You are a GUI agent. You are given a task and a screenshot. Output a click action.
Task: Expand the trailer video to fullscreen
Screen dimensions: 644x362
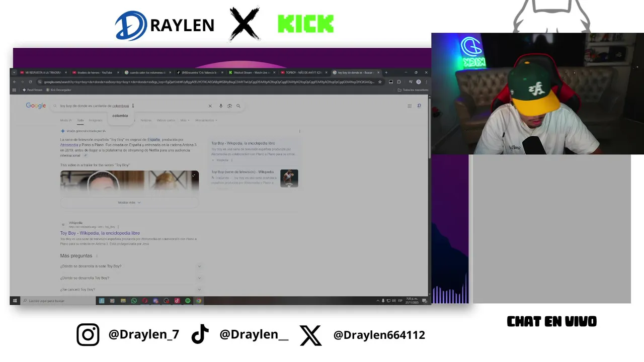[194, 175]
